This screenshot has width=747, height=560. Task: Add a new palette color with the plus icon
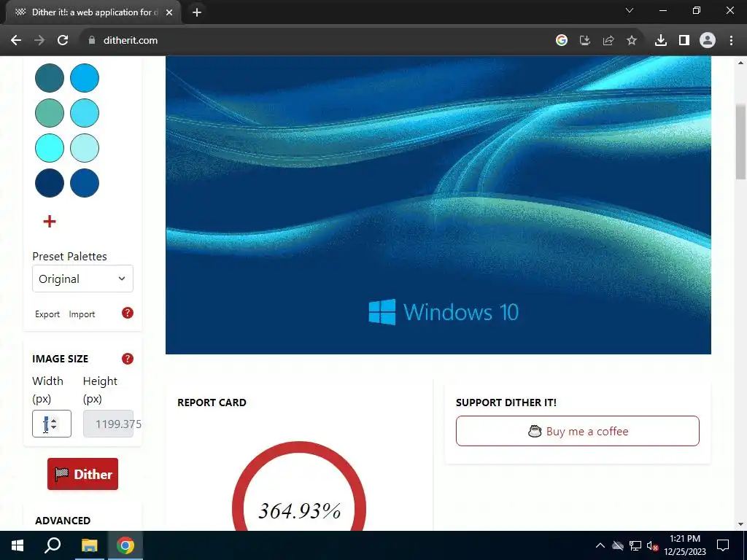pos(50,222)
